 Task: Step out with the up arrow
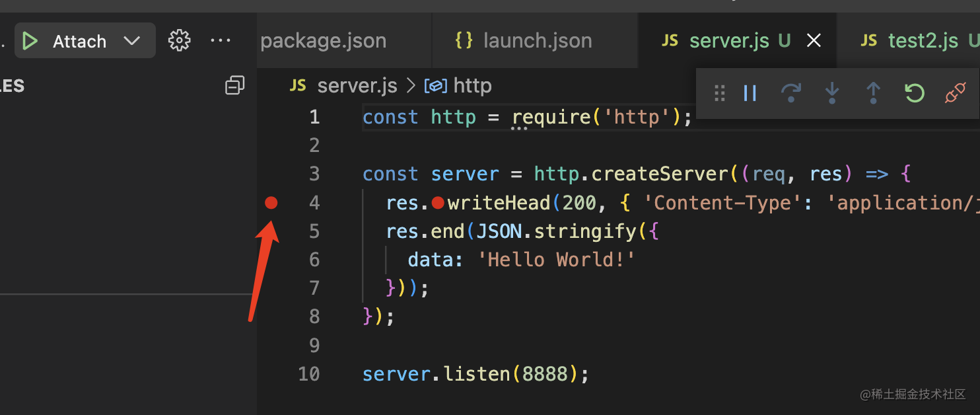873,93
